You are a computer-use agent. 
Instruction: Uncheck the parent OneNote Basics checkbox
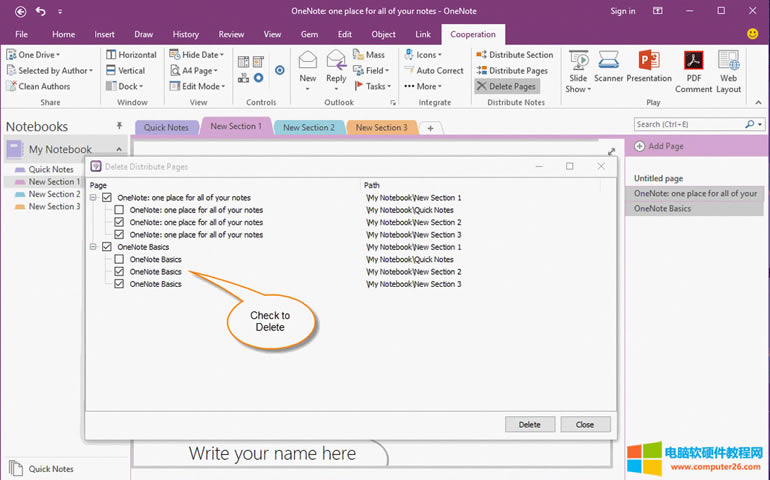click(x=107, y=247)
